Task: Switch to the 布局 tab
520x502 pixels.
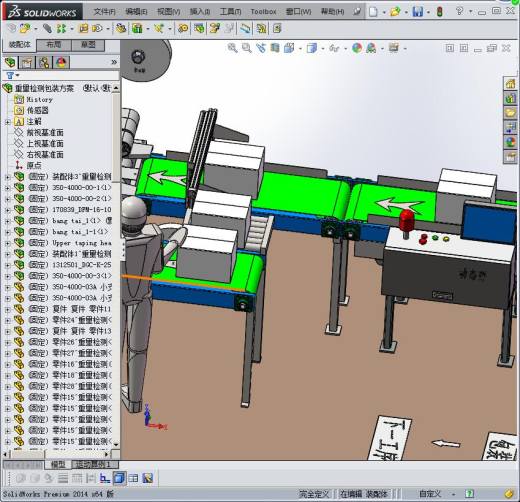Action: tap(53, 45)
